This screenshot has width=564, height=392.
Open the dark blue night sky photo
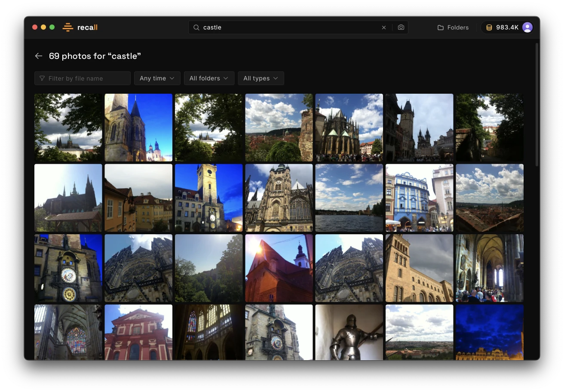click(x=490, y=332)
